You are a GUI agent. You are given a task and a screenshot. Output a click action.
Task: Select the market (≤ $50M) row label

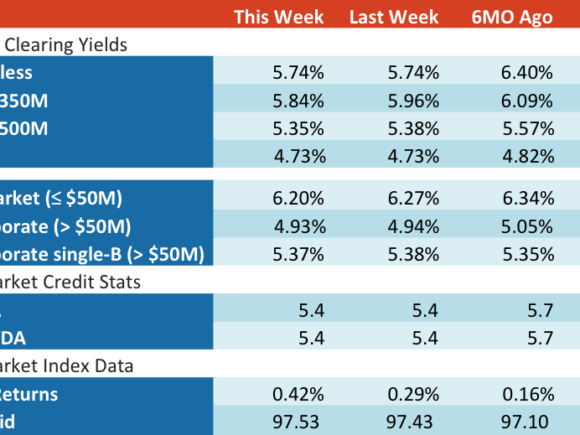(61, 198)
